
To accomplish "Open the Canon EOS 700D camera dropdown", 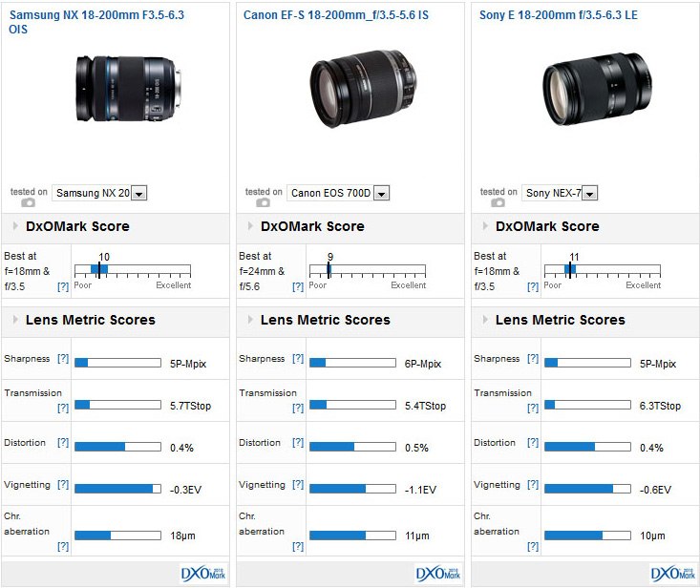I will pos(338,193).
